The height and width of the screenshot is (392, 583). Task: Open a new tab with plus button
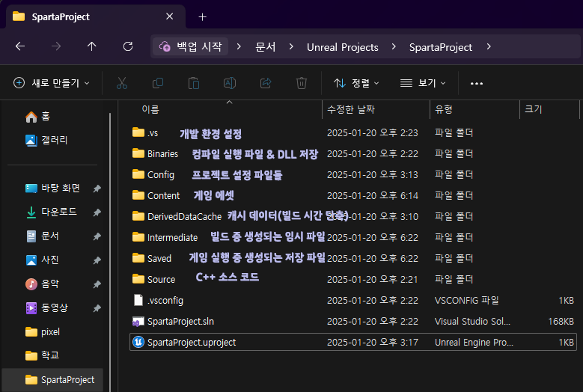point(202,17)
